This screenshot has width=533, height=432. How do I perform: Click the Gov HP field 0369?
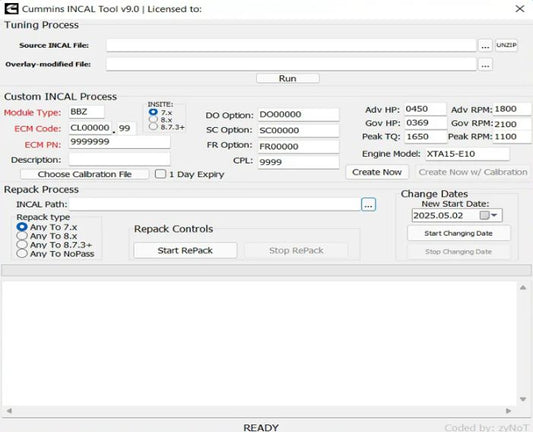425,123
